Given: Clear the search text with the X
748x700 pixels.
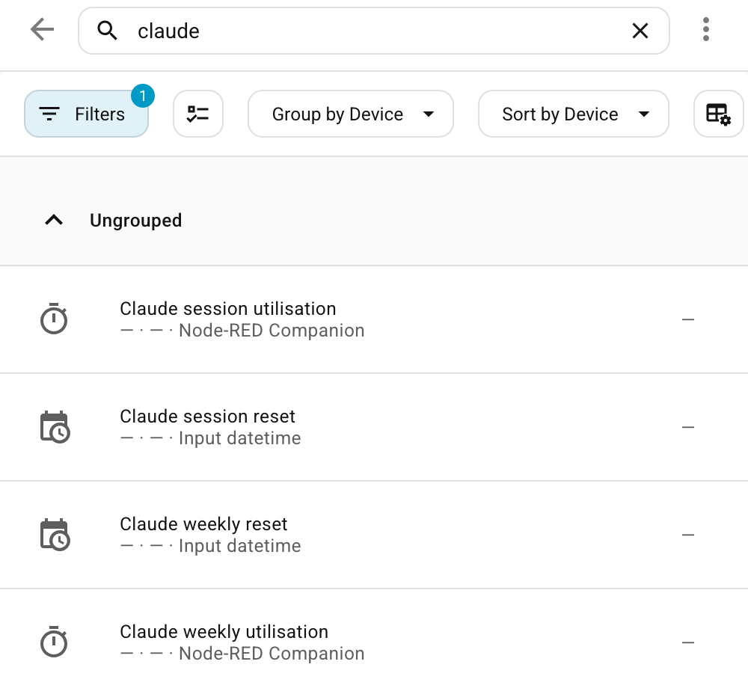Looking at the screenshot, I should tap(640, 31).
